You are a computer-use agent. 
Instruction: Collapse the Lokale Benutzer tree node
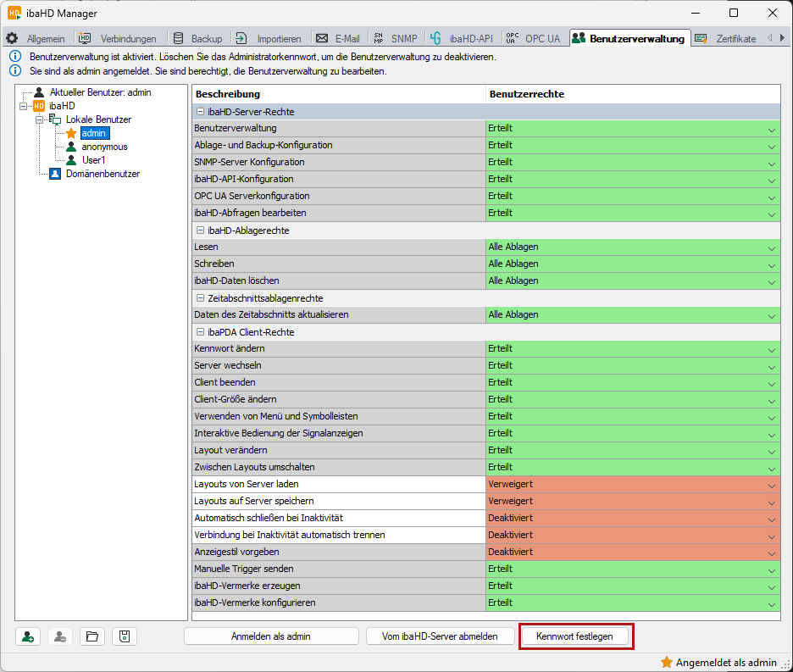(x=39, y=119)
